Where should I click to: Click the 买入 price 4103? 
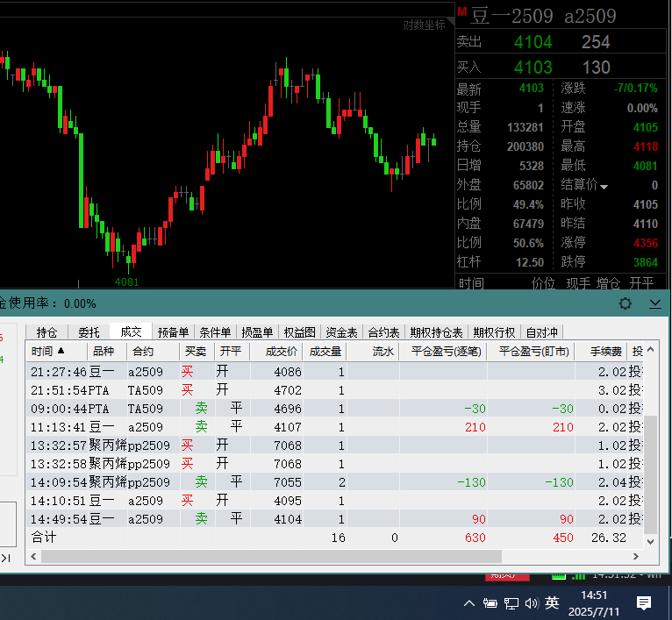click(x=533, y=68)
